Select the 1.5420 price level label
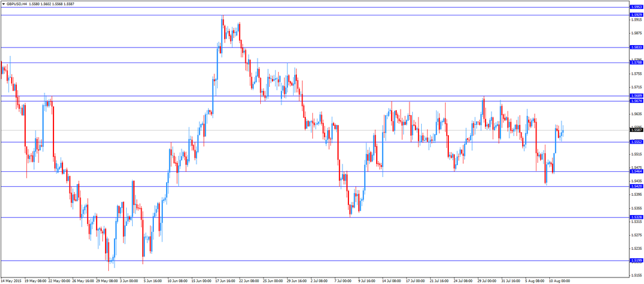 pyautogui.click(x=636, y=186)
